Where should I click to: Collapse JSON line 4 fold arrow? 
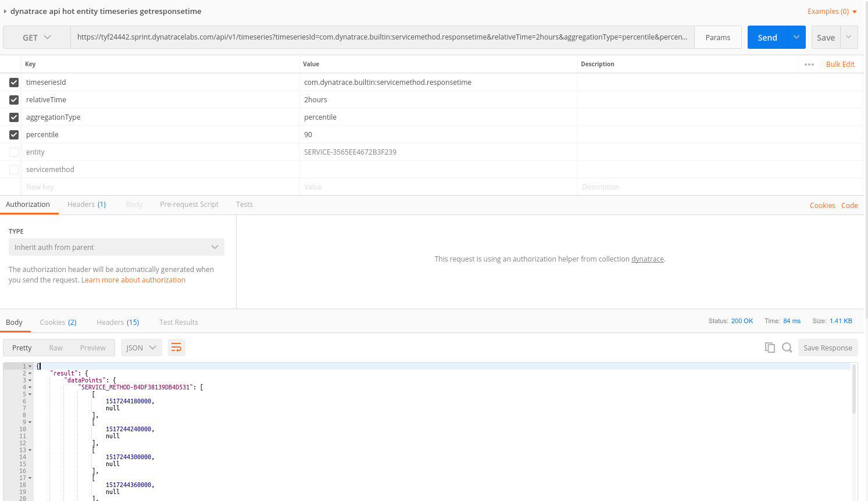coord(30,388)
